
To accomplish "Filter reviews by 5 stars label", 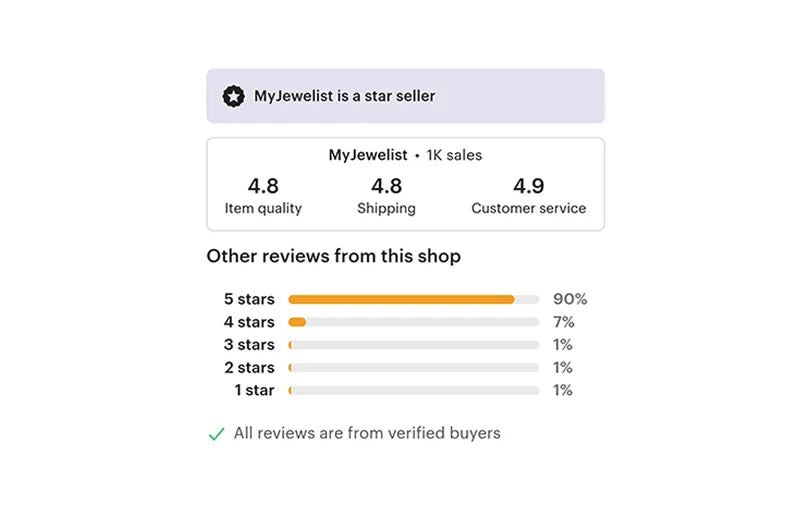I will [249, 299].
